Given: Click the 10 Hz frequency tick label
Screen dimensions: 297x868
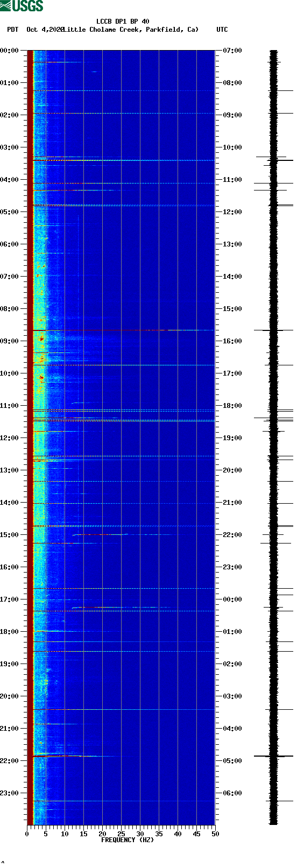Looking at the screenshot, I should click(65, 834).
